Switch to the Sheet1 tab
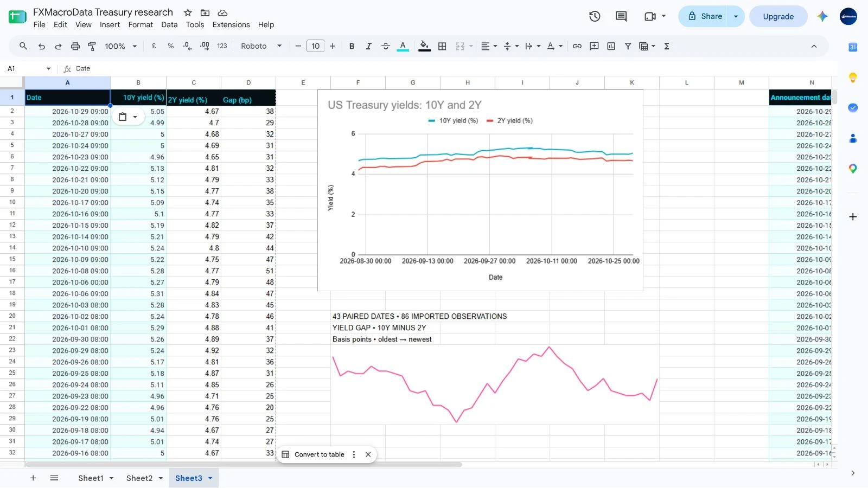The image size is (868, 488). [91, 478]
